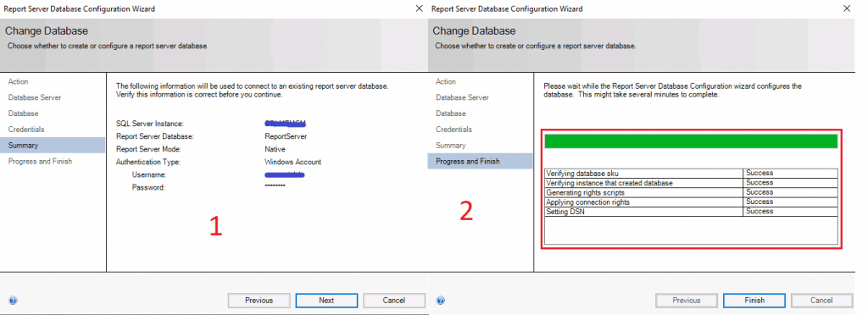Viewport: 868px width, 315px height.
Task: Select Action step in left wizard sidebar
Action: click(19, 82)
